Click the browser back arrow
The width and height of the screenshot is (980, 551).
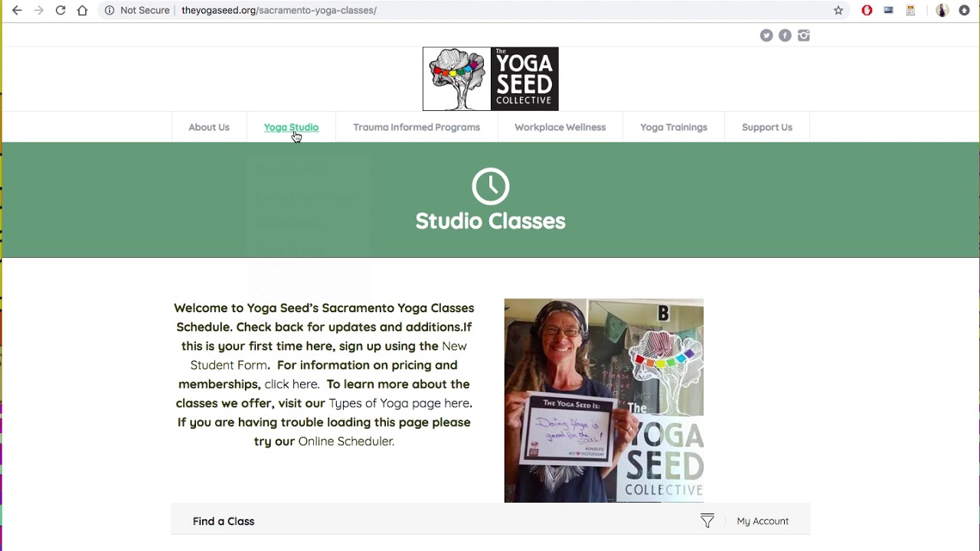click(17, 11)
